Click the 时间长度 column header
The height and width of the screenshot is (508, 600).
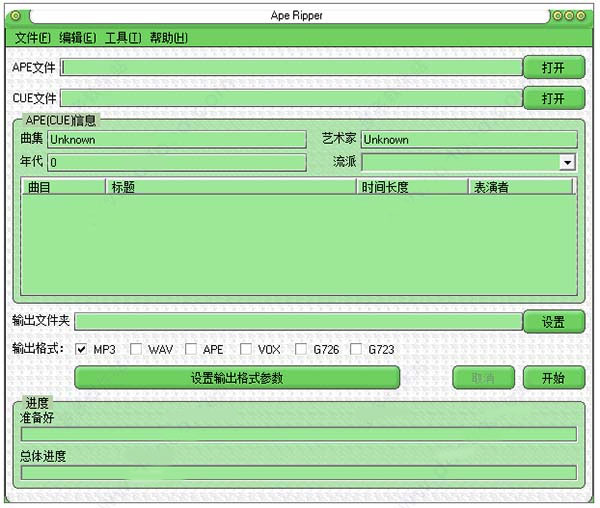point(412,187)
